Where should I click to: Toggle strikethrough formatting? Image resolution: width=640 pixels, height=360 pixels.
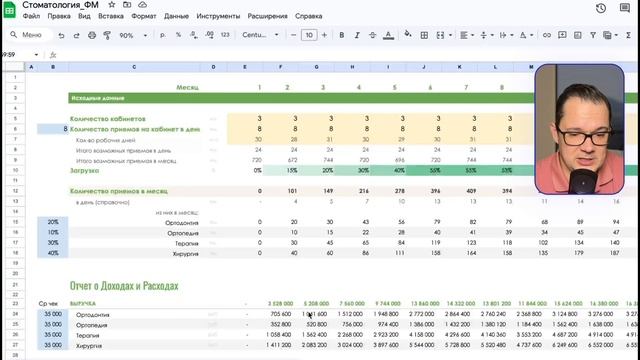[372, 36]
